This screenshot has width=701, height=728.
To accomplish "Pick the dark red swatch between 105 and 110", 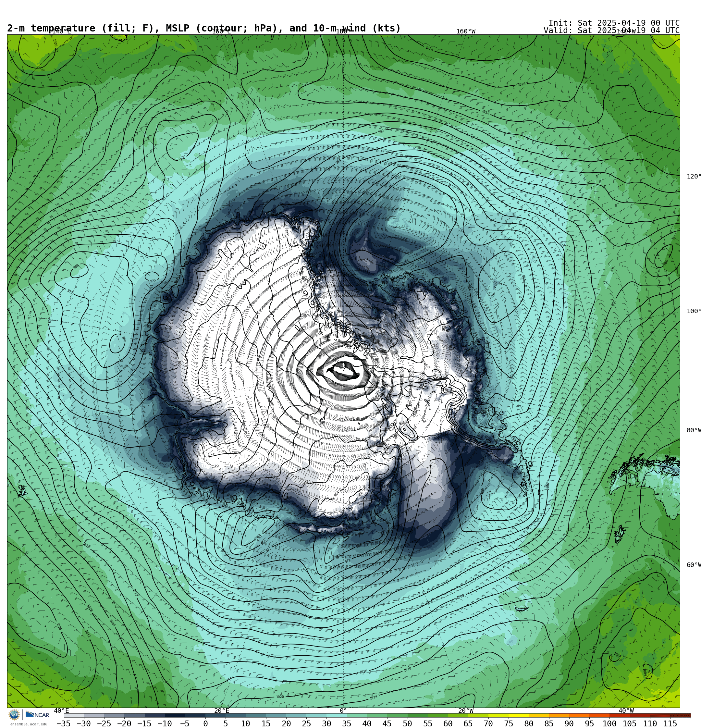I will point(640,715).
